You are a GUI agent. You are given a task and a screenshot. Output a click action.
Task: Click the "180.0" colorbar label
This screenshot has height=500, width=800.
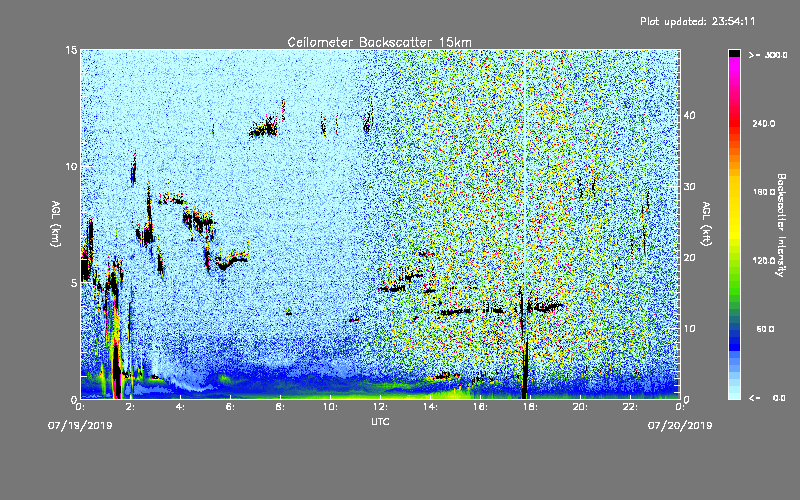(x=764, y=192)
